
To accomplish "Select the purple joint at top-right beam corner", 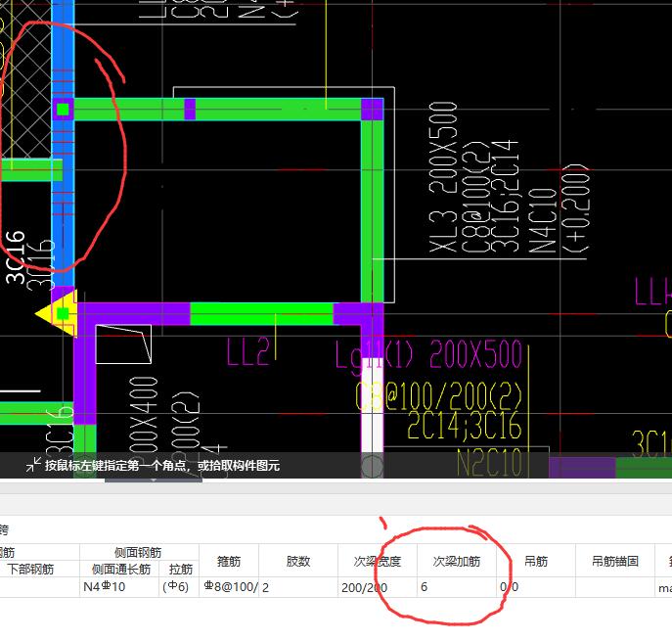I will click(x=372, y=109).
